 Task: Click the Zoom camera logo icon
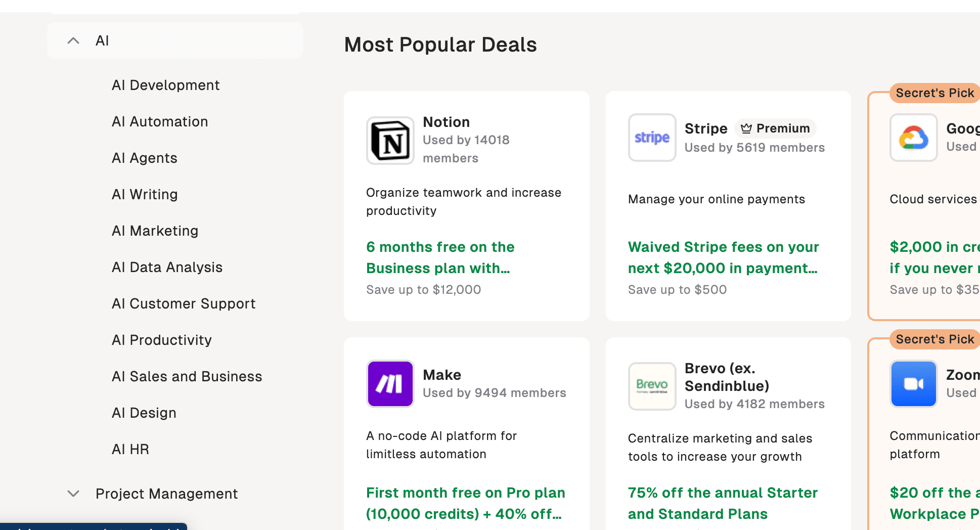pyautogui.click(x=913, y=384)
